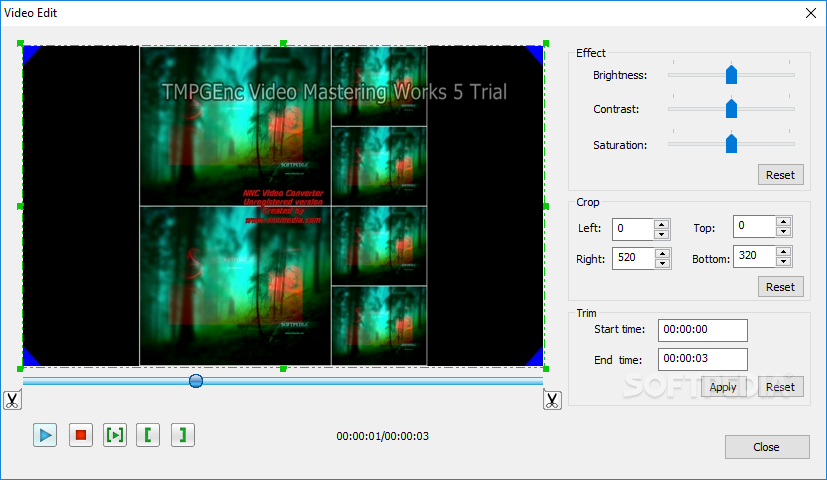Reset the Crop settings
Screen dimensions: 827x480
point(781,286)
